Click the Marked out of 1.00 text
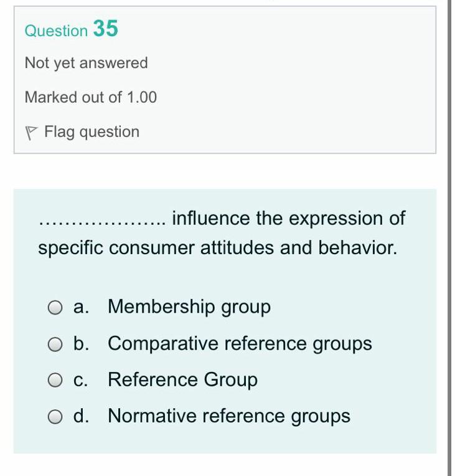The image size is (455, 476). tap(90, 97)
